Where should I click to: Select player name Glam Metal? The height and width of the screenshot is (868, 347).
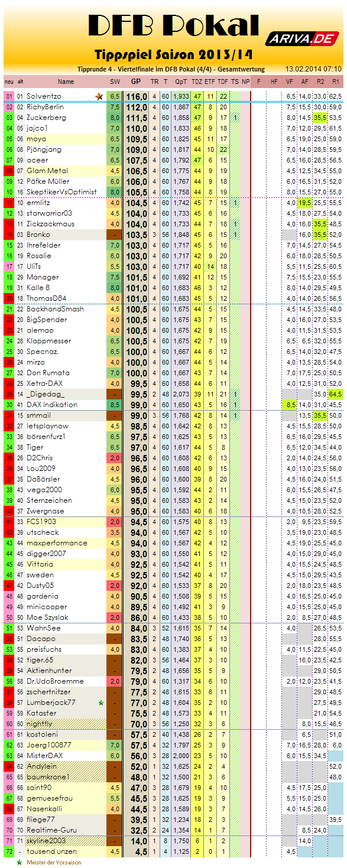coord(47,171)
